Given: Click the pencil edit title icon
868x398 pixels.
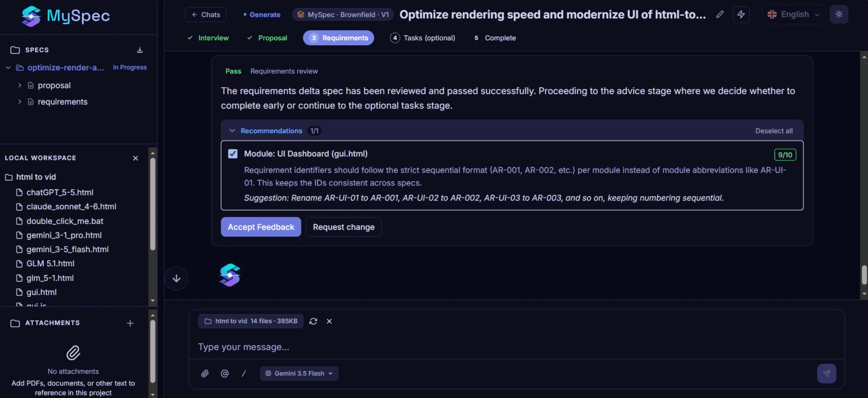Looking at the screenshot, I should (x=720, y=14).
